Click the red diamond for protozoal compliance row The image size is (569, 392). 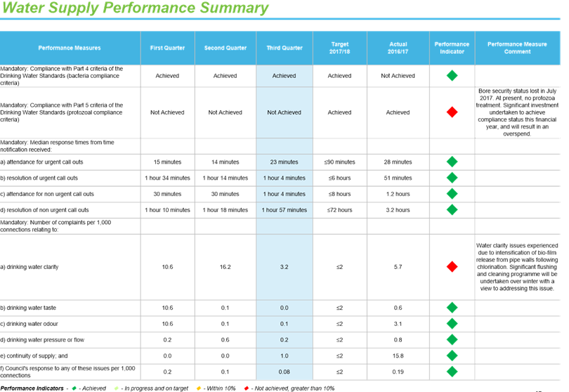tap(452, 112)
